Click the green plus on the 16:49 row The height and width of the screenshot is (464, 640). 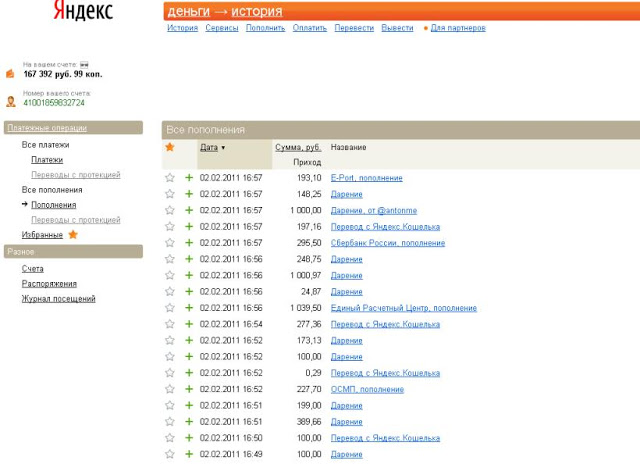pos(189,454)
